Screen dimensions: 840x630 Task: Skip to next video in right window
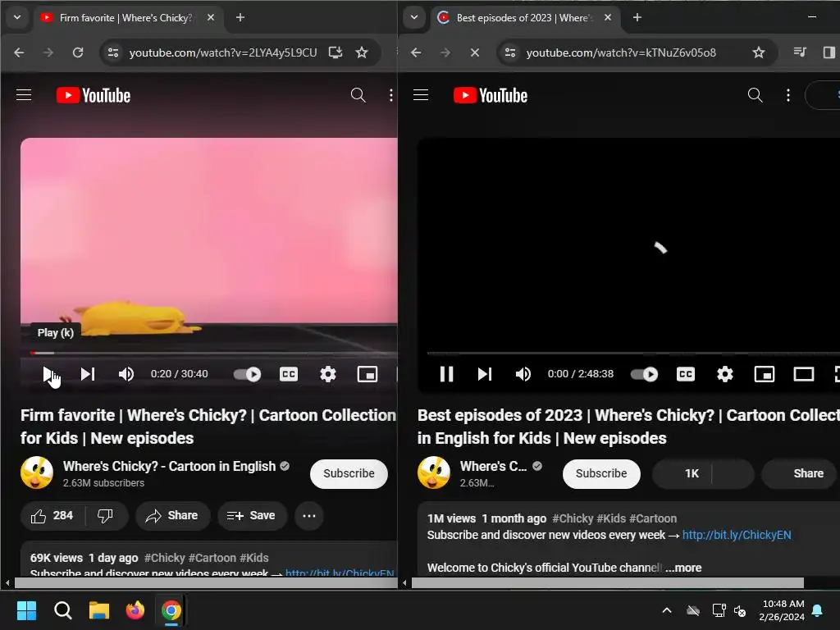(x=485, y=374)
